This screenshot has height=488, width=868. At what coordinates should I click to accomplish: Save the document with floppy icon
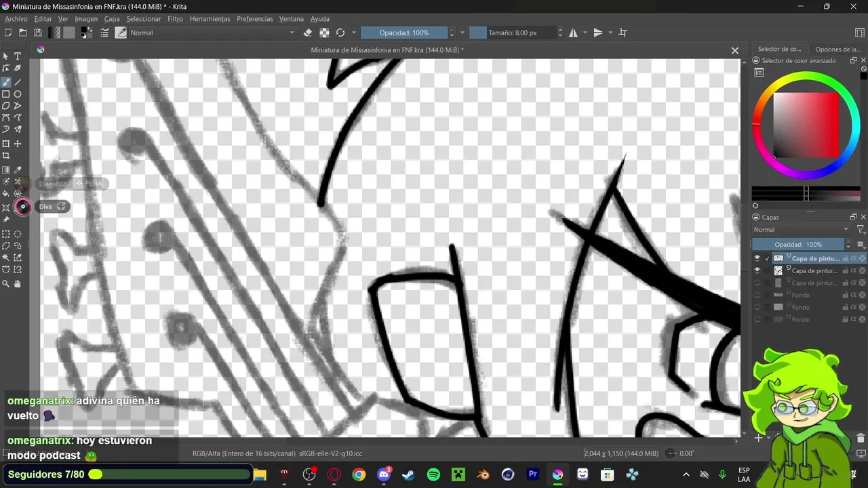point(38,33)
